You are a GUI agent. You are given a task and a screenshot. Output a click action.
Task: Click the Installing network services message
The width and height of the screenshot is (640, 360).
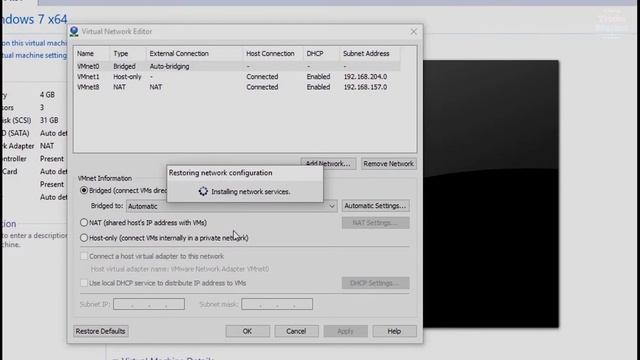click(x=251, y=191)
